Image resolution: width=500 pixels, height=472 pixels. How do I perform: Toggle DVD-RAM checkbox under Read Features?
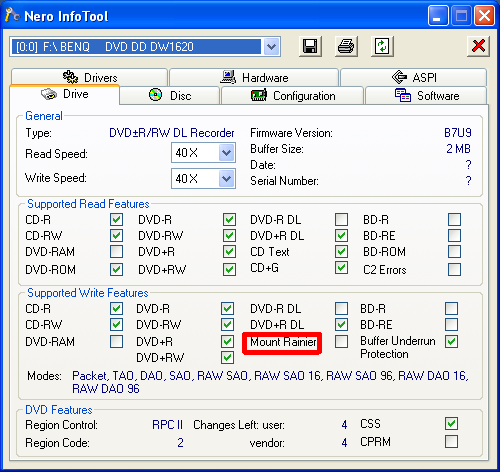116,252
